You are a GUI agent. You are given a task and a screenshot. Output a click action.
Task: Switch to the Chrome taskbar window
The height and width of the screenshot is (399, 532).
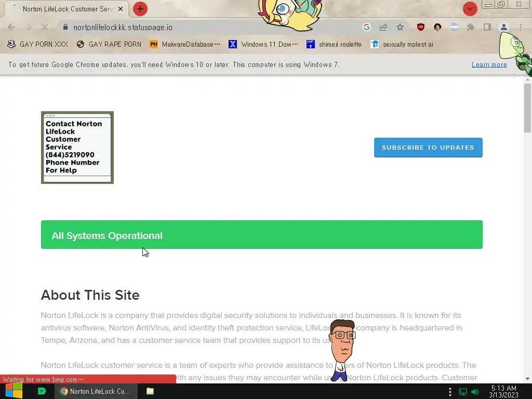tap(96, 391)
